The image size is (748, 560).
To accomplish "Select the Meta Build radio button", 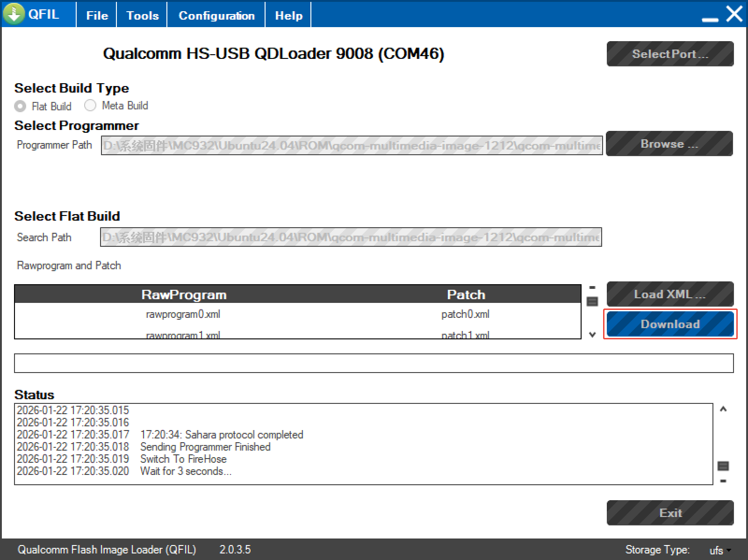I will click(x=90, y=106).
